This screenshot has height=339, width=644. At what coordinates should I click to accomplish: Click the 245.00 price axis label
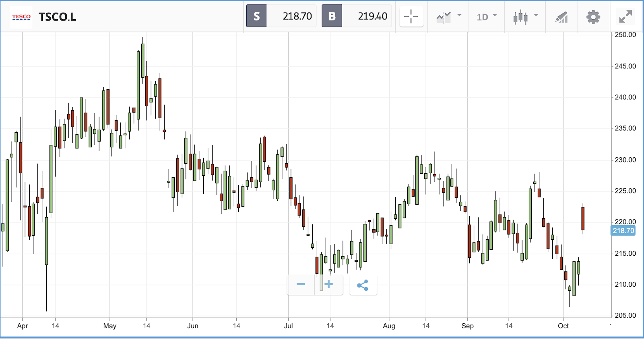tap(625, 66)
